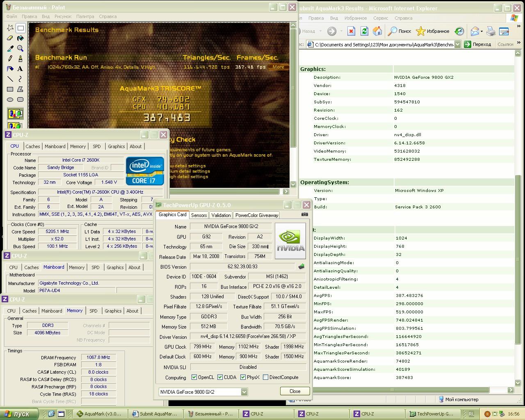The width and height of the screenshot is (525, 420).
Task: Open the Файл menu in Paint
Action: click(x=11, y=16)
